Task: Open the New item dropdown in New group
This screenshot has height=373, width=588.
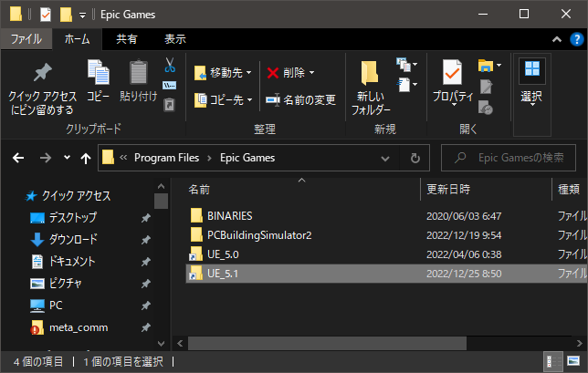Action: pyautogui.click(x=407, y=65)
